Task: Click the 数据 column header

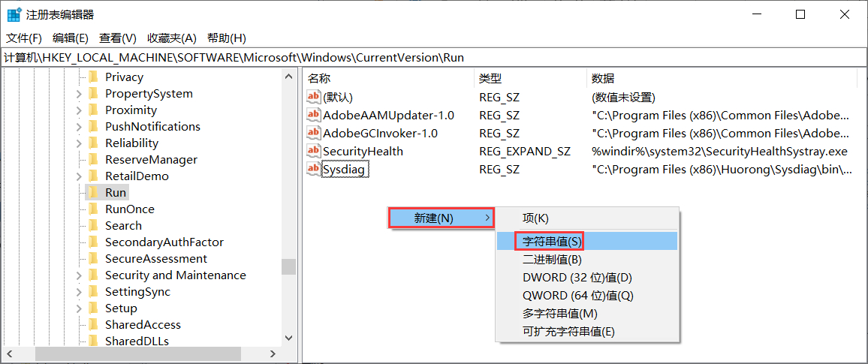Action: (603, 78)
